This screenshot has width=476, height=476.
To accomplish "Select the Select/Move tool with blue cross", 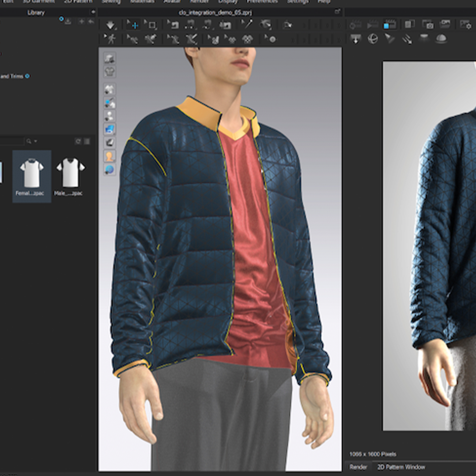I will point(133,25).
